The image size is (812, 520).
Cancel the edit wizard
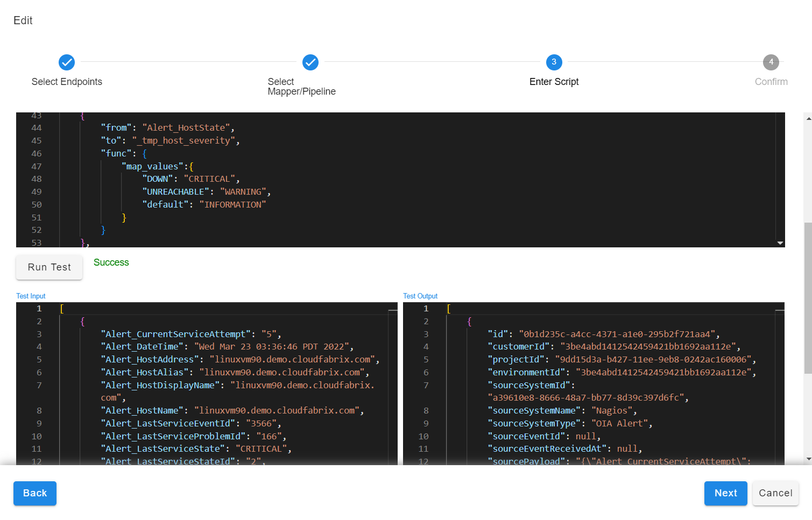(775, 493)
